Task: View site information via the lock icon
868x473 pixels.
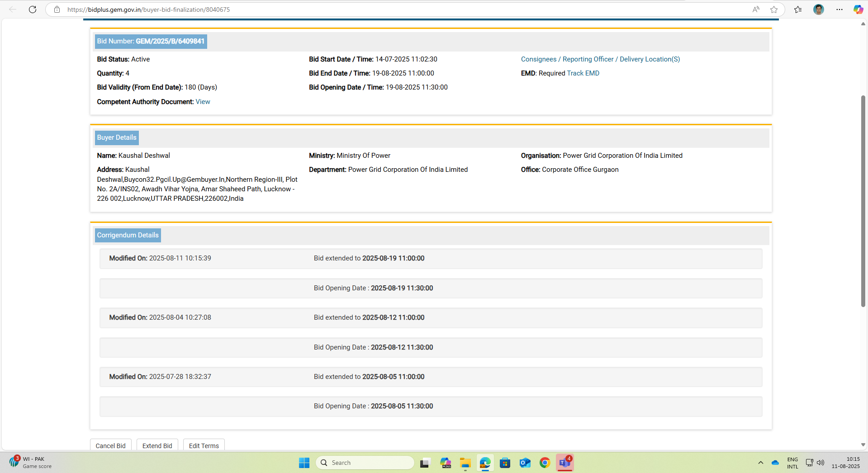Action: click(57, 9)
